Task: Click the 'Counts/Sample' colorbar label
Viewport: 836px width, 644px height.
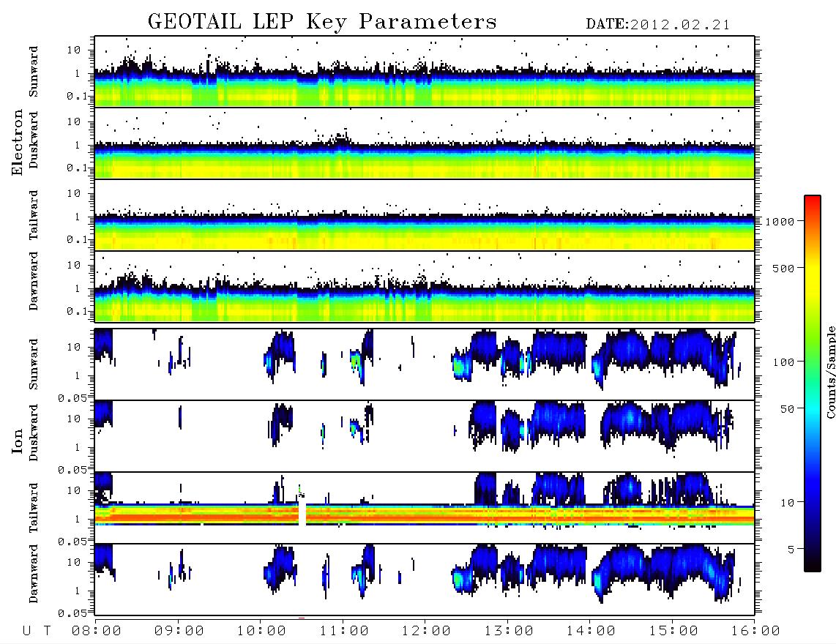Action: [830, 372]
